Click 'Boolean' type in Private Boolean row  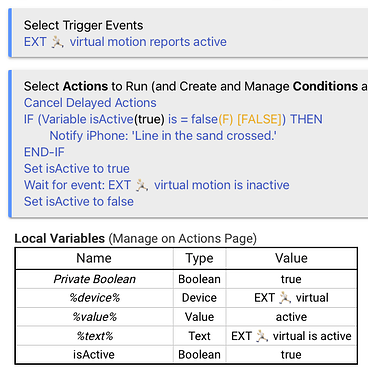coord(199,279)
